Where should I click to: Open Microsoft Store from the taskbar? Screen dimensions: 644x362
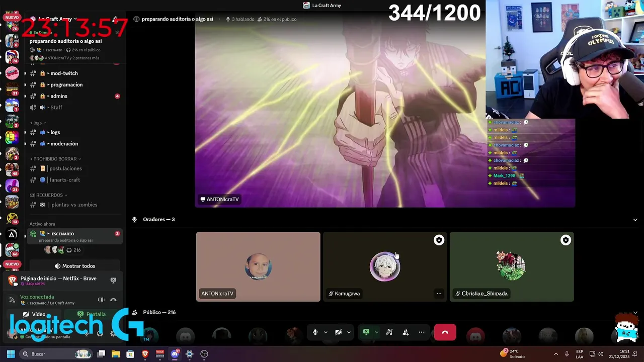tap(130, 354)
